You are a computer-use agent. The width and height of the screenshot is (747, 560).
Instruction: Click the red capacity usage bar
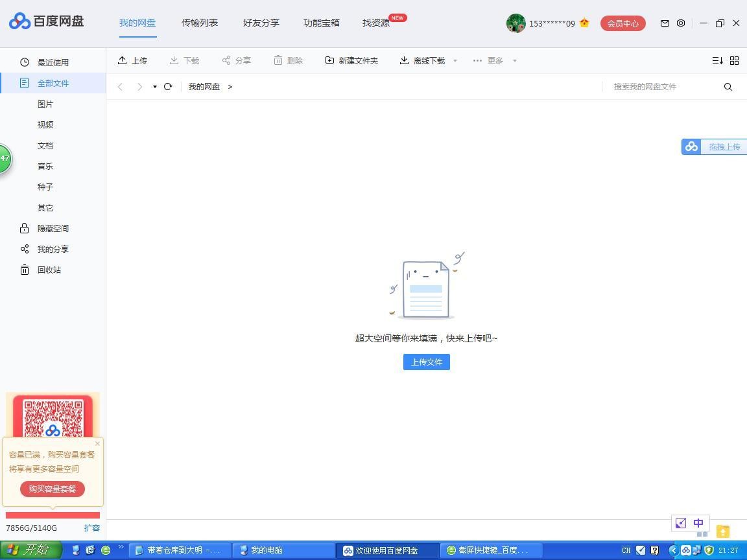(x=53, y=515)
